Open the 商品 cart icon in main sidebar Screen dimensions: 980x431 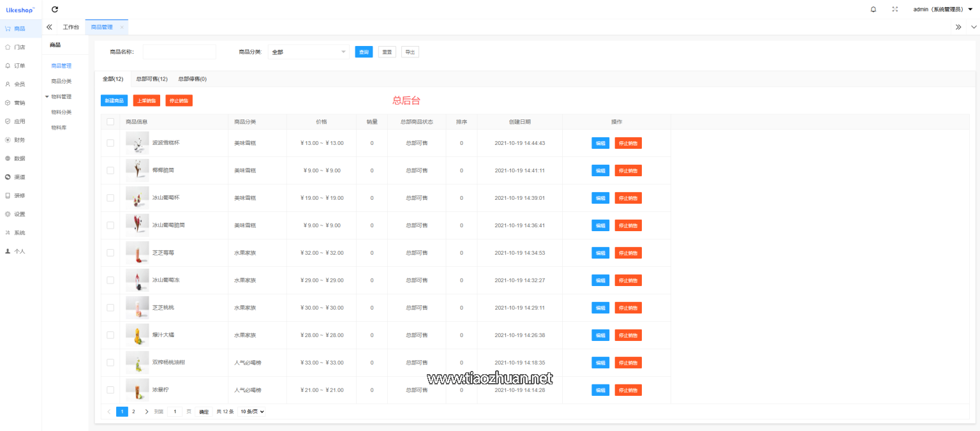pyautogui.click(x=8, y=29)
